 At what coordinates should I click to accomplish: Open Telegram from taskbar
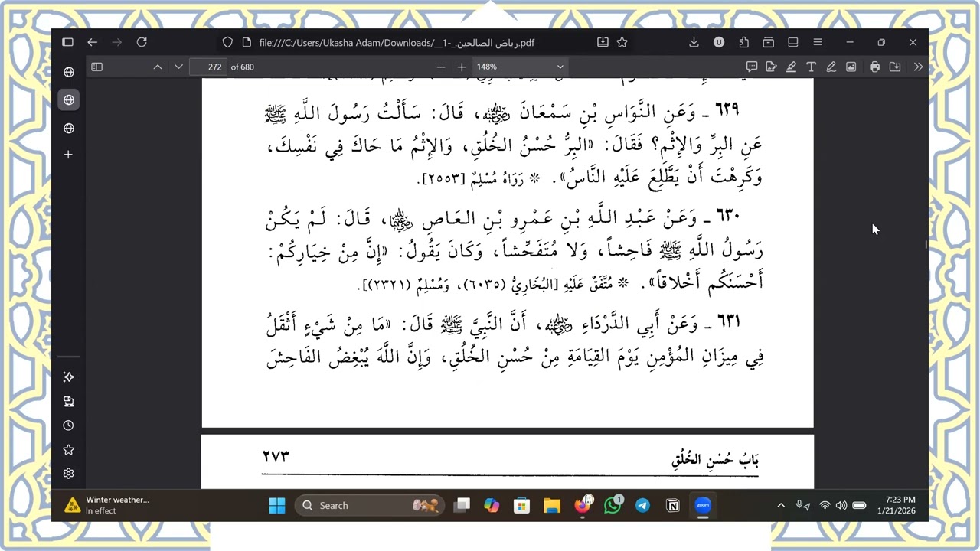coord(642,505)
